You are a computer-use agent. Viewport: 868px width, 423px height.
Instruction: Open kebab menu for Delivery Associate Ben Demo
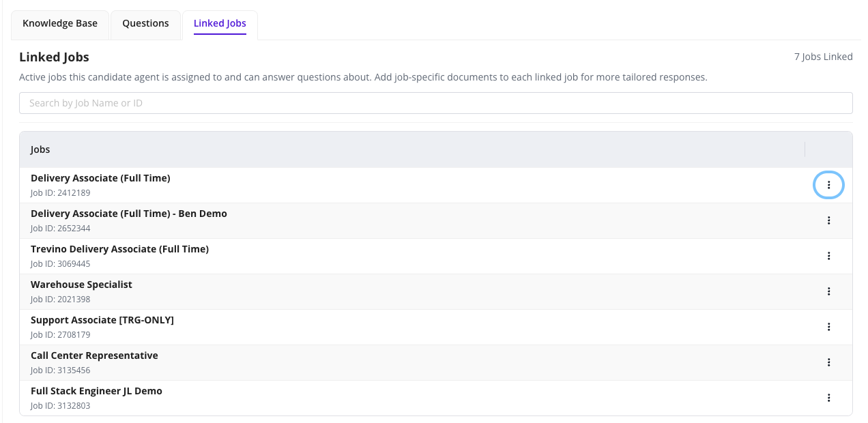829,220
